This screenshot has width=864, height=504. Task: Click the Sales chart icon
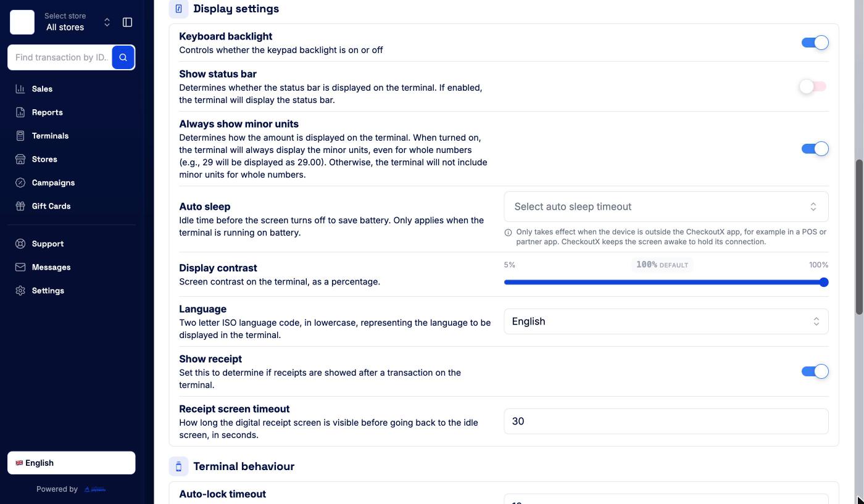click(20, 89)
